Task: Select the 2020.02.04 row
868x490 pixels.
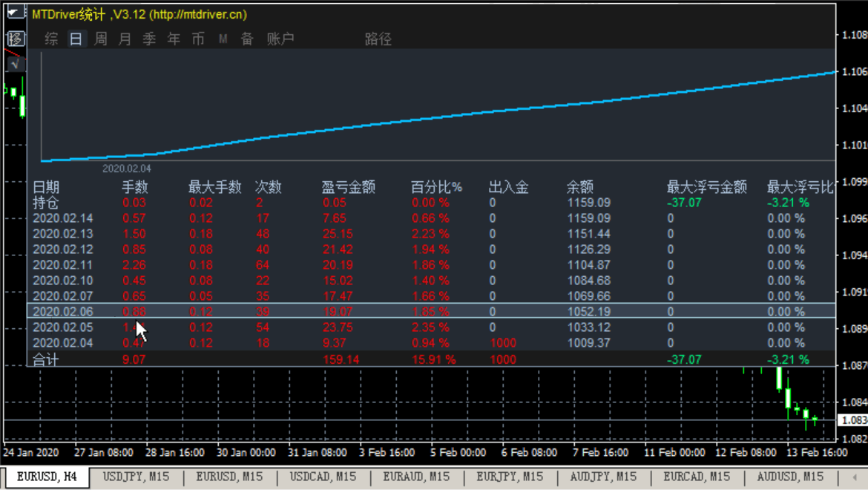Action: 431,343
